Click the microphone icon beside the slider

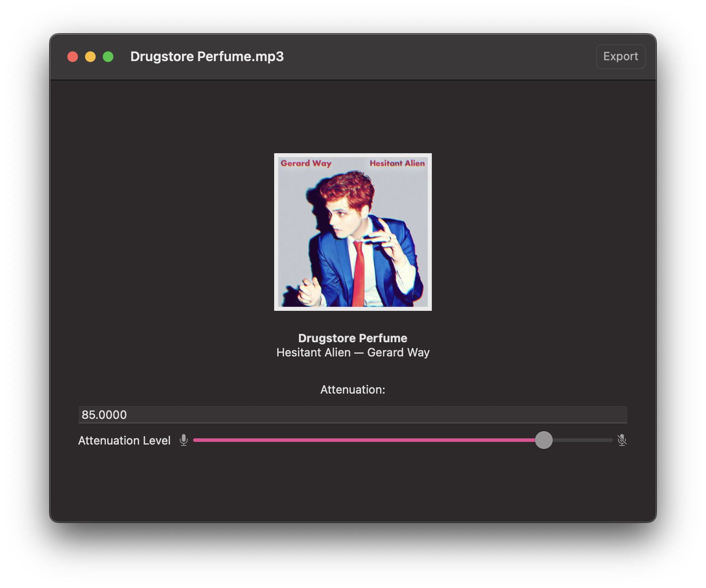tap(184, 440)
